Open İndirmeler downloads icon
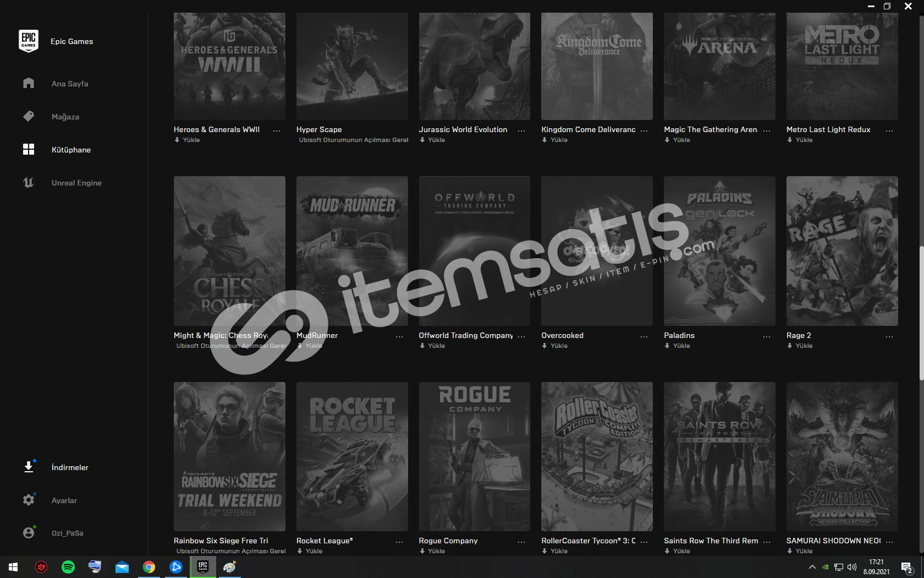924x578 pixels. [29, 467]
